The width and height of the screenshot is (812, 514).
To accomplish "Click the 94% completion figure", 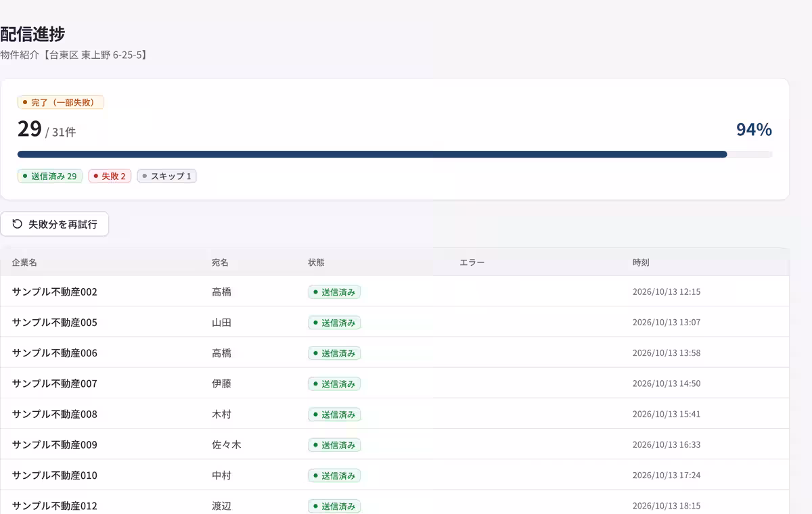I will (x=754, y=129).
